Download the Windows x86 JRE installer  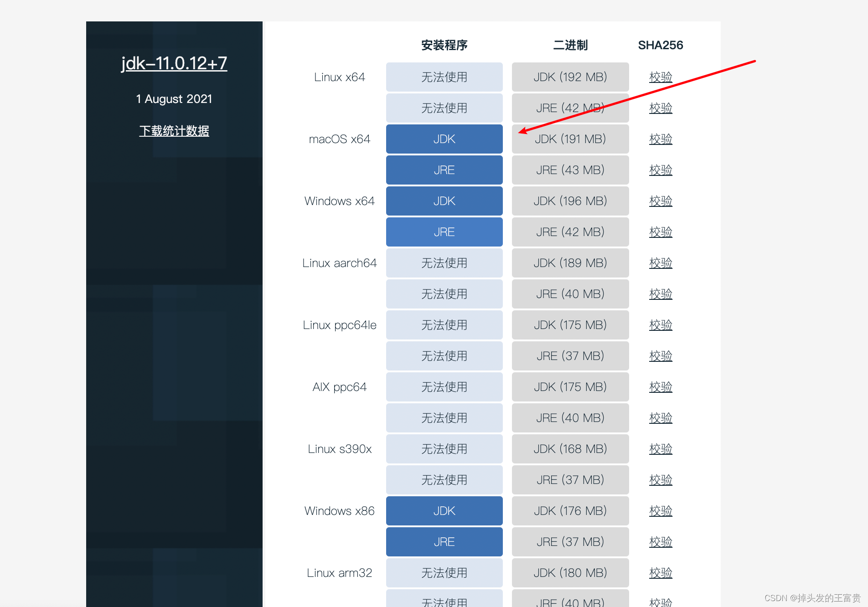coord(444,542)
